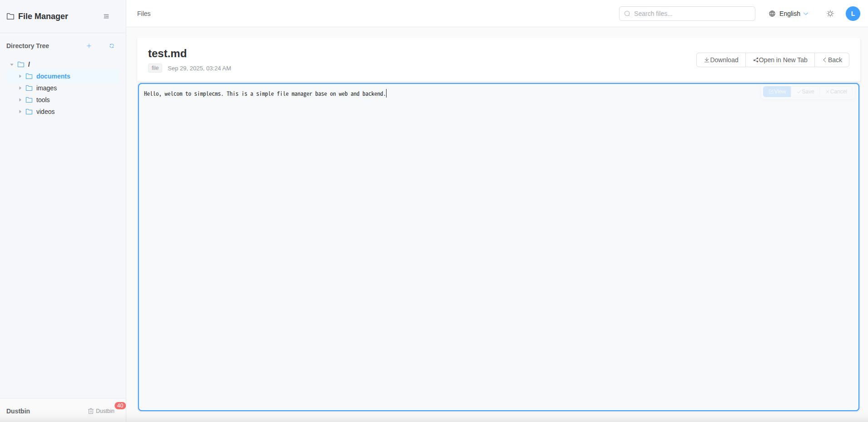The image size is (868, 422).
Task: Refresh the directory tree
Action: tap(112, 46)
